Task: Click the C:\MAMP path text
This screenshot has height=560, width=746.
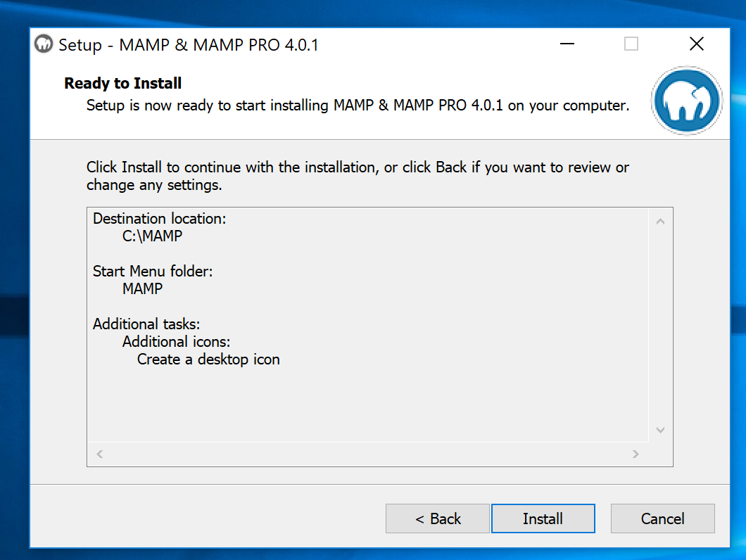Action: (x=152, y=236)
